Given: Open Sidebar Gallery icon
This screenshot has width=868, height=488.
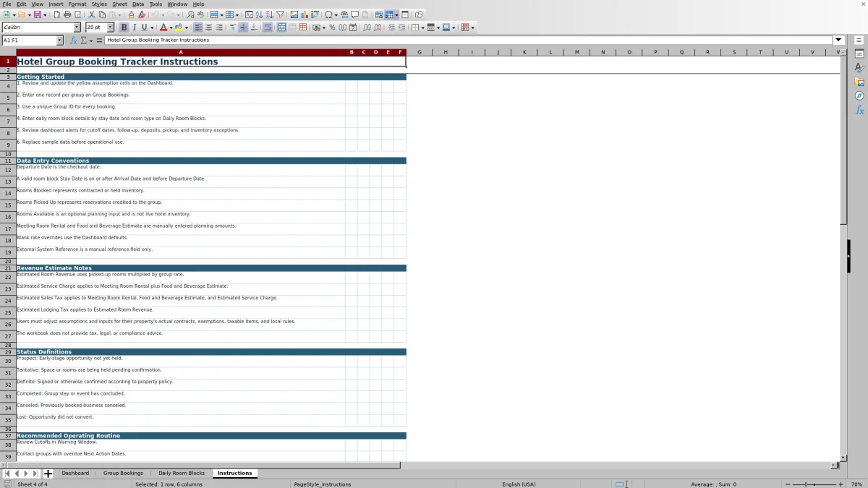Looking at the screenshot, I should tap(859, 82).
